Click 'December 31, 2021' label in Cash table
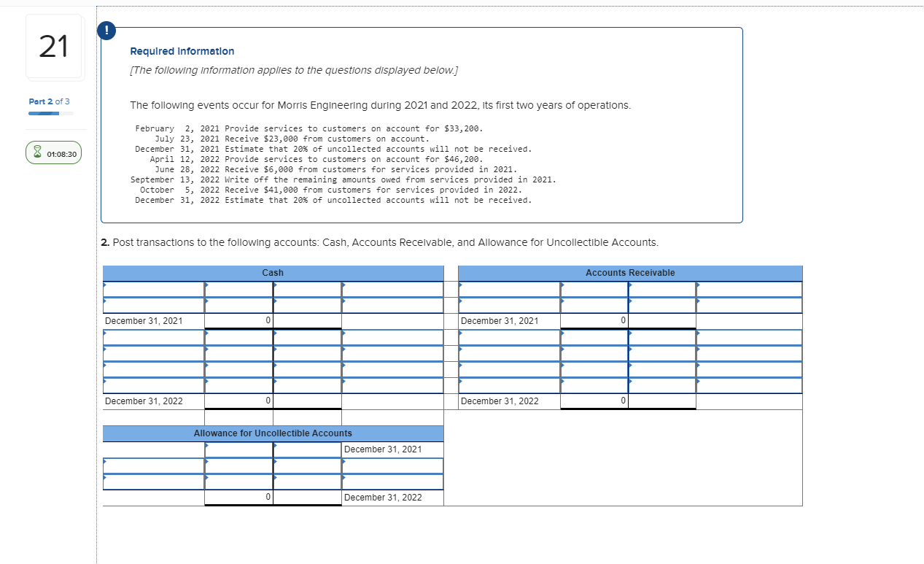The image size is (924, 564). pos(144,321)
